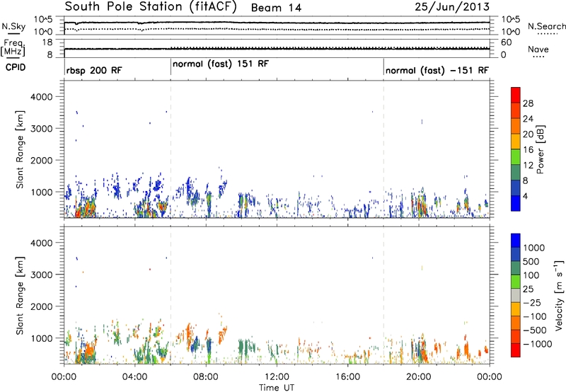Click the '2000' tick on the power panel axis
Image resolution: width=566 pixels, height=392 pixels.
42,160
